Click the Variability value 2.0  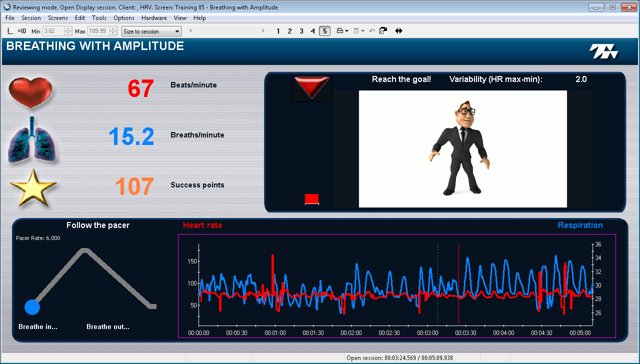[581, 79]
